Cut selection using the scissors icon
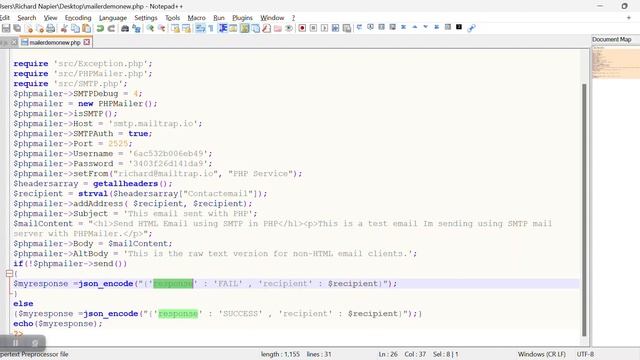Screen dimensions: 640x360 (x=64, y=28)
